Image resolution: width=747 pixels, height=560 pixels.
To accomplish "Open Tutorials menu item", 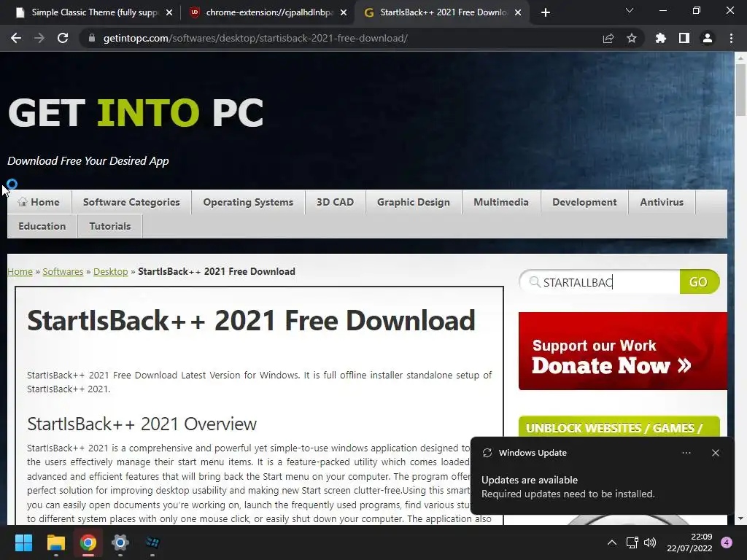I will coord(110,226).
